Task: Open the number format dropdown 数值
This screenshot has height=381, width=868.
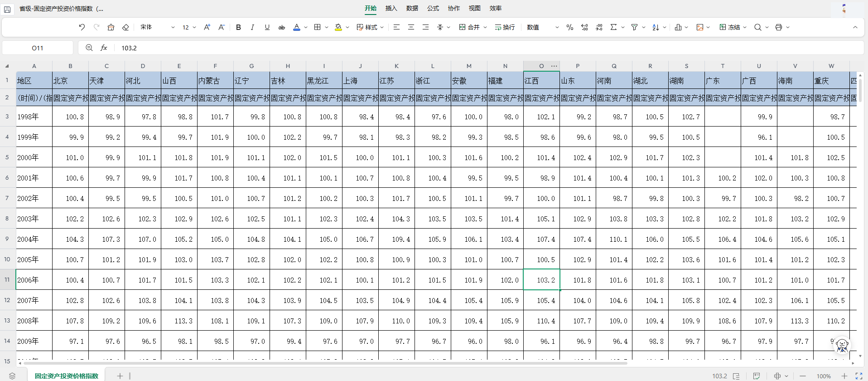Action: [543, 27]
